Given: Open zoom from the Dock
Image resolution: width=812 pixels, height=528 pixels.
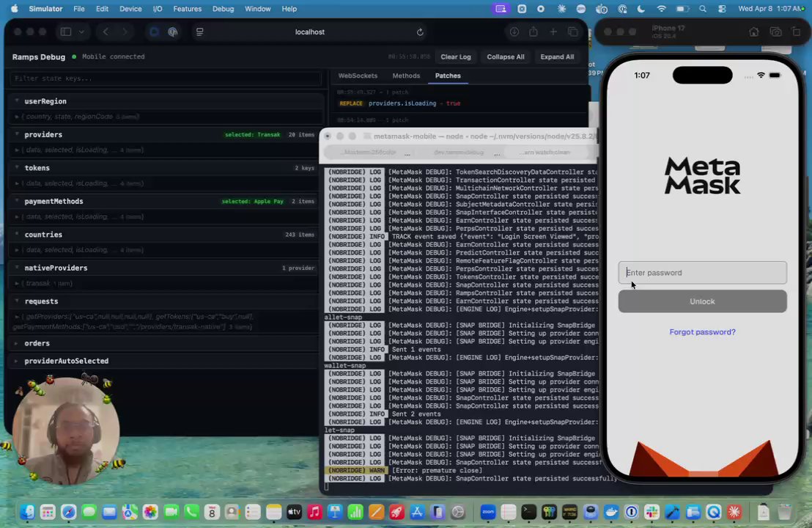Looking at the screenshot, I should (488, 512).
